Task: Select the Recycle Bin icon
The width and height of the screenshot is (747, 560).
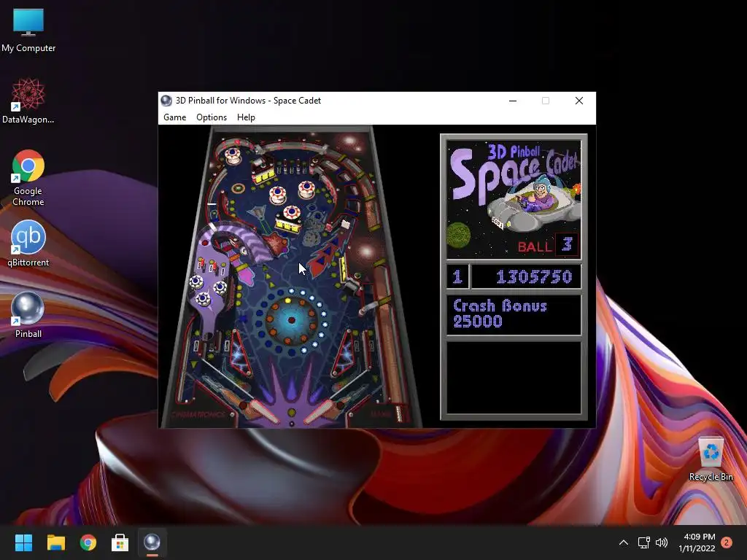Action: tap(711, 459)
